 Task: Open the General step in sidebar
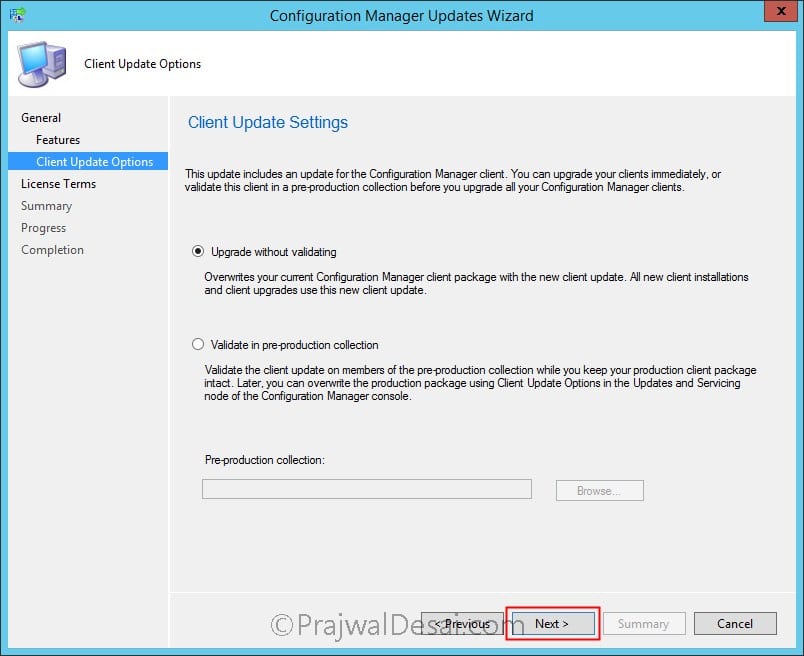41,117
